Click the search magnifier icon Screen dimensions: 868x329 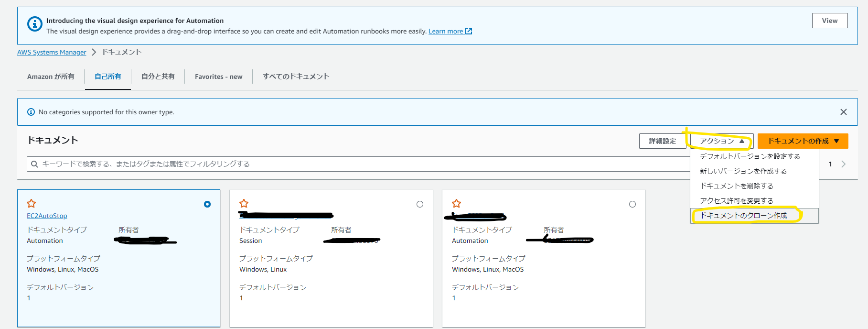34,164
